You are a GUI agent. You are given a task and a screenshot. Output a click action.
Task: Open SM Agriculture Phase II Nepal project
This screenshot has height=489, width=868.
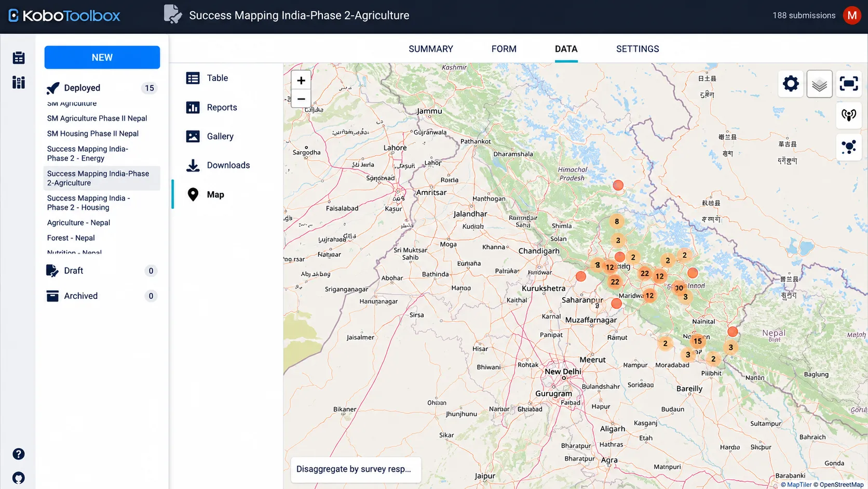tap(97, 118)
